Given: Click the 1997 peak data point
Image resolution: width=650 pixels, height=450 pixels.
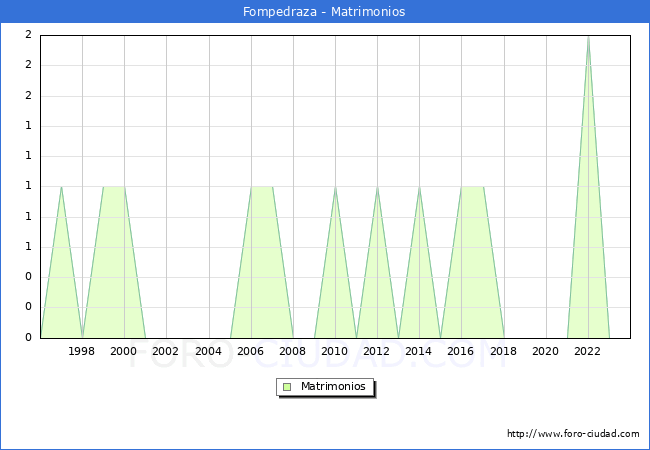Looking at the screenshot, I should [x=61, y=187].
